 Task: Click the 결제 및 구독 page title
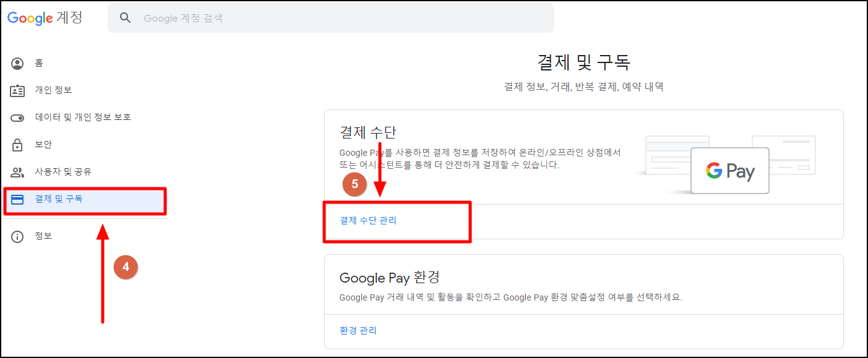point(583,62)
